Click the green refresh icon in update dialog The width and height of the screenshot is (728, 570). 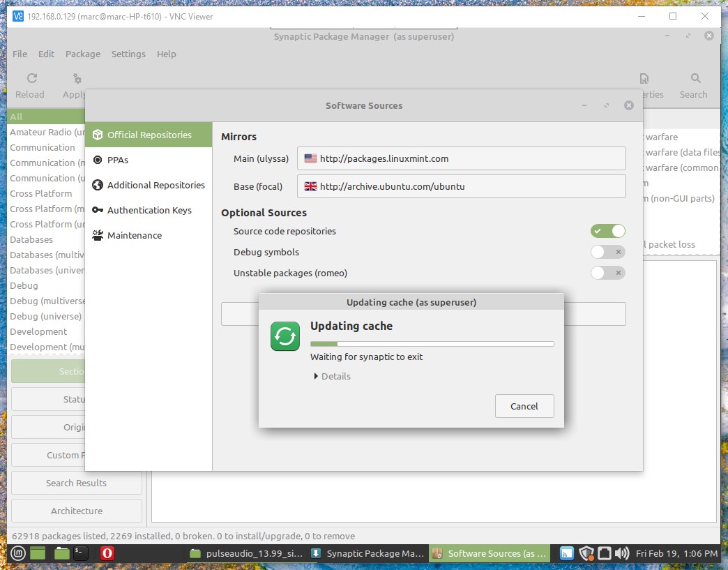pyautogui.click(x=285, y=336)
